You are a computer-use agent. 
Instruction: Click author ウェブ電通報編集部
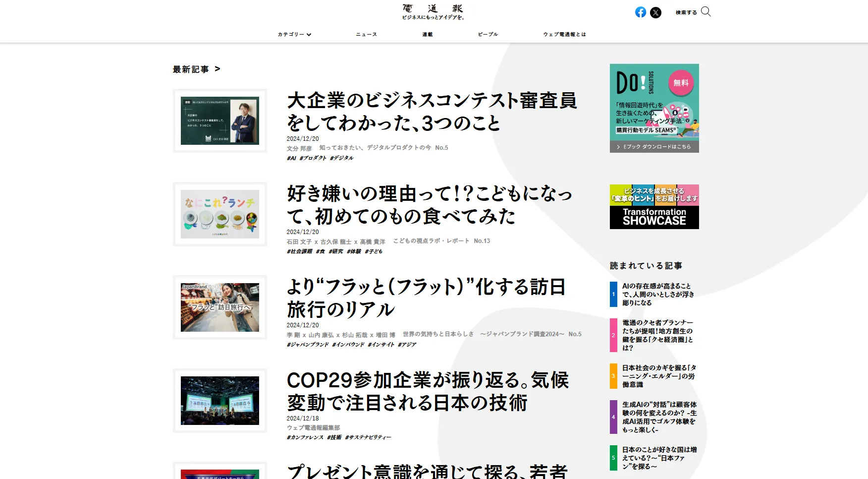pos(313,427)
